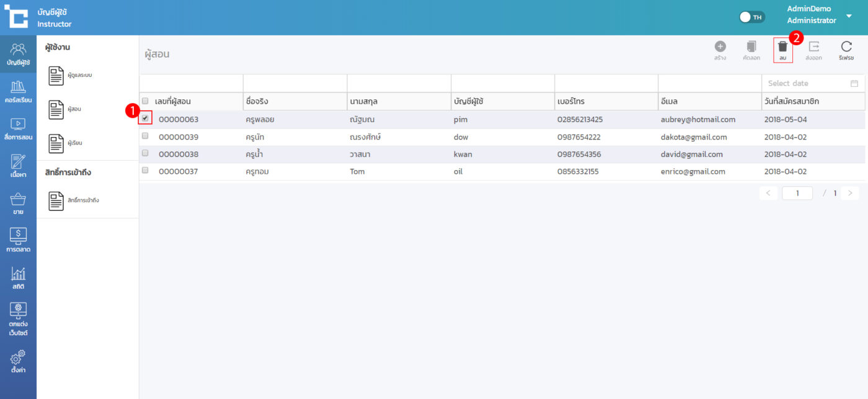Open the Select date calendar picker
The width and height of the screenshot is (868, 399).
pyautogui.click(x=854, y=83)
